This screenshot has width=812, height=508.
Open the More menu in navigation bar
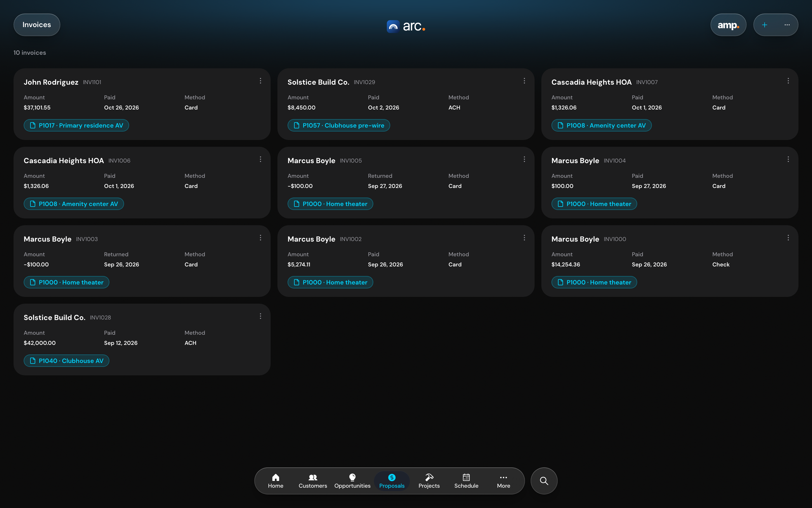[x=503, y=481]
